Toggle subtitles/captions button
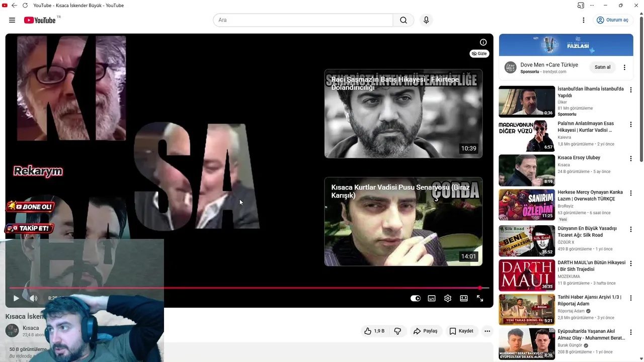This screenshot has height=362, width=644. tap(432, 298)
